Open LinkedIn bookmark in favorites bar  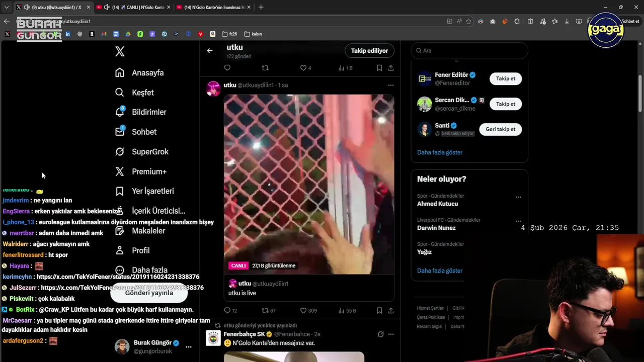[x=67, y=34]
